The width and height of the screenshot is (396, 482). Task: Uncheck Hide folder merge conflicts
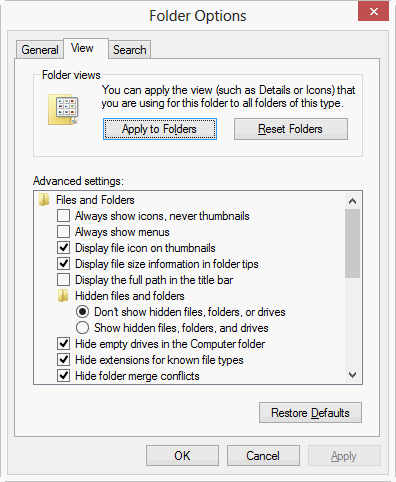point(63,376)
